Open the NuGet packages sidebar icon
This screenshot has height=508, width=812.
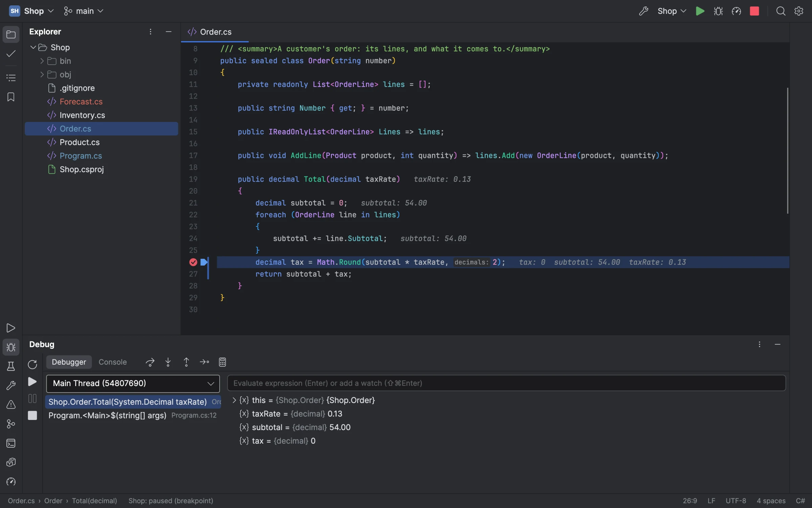pos(11,462)
